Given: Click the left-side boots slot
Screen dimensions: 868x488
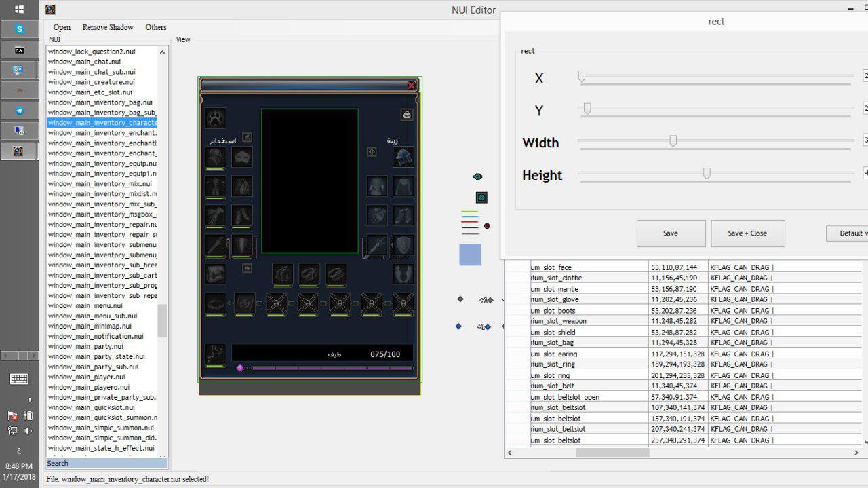Looking at the screenshot, I should coord(242,216).
